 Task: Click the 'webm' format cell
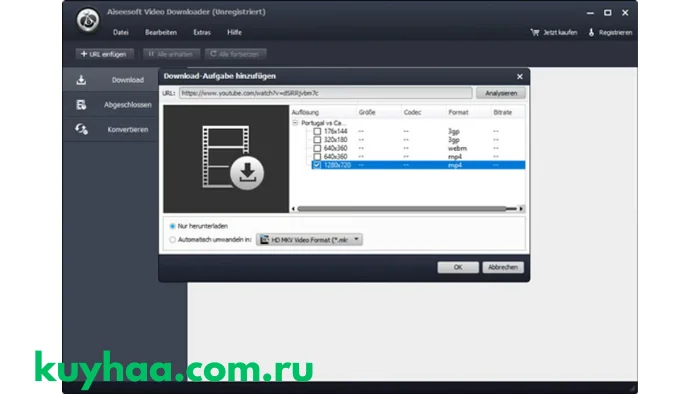tap(458, 149)
